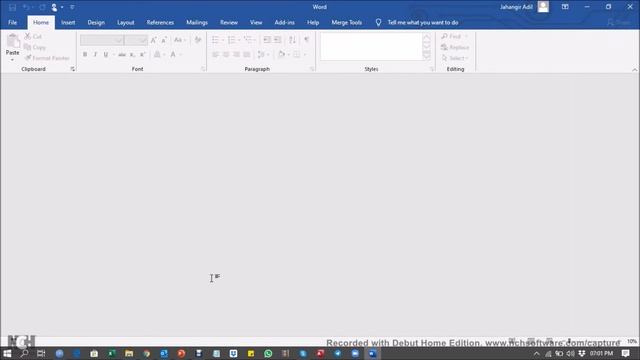Open the Merge Tools tab
This screenshot has width=640, height=360.
(x=347, y=22)
